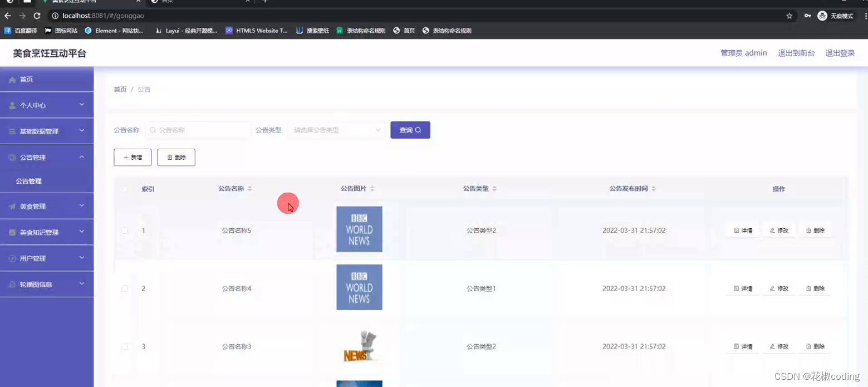This screenshot has width=868, height=387.
Task: Bookmark this page with star icon
Action: click(789, 16)
